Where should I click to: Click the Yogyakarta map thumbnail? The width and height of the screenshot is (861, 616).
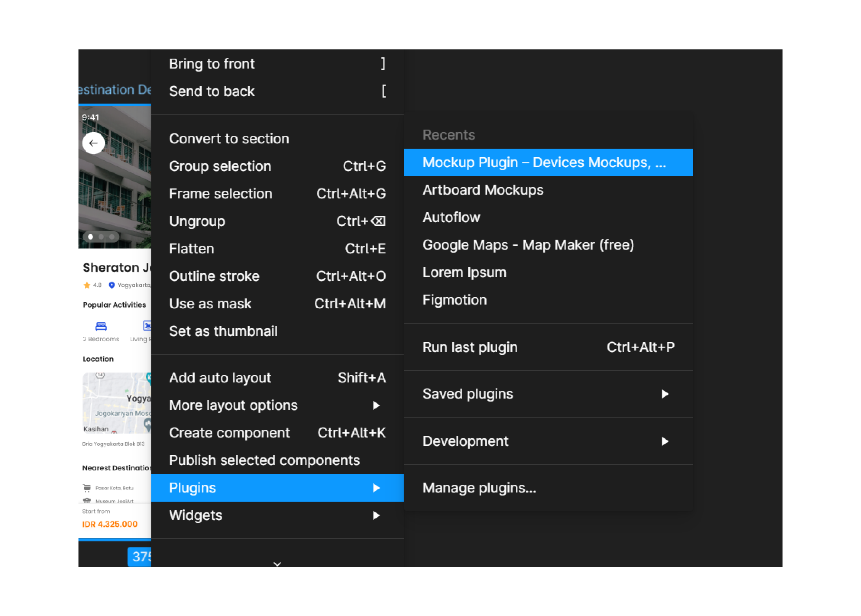click(x=117, y=403)
